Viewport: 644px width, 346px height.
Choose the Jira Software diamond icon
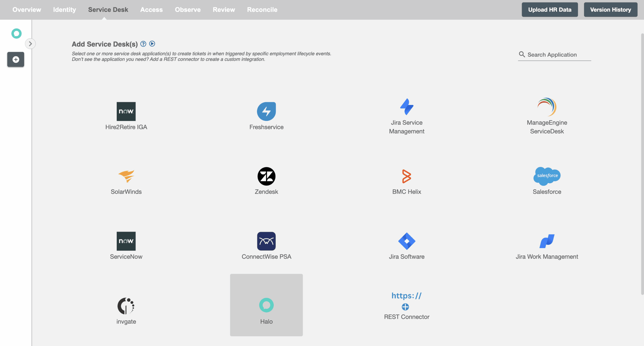coord(407,241)
